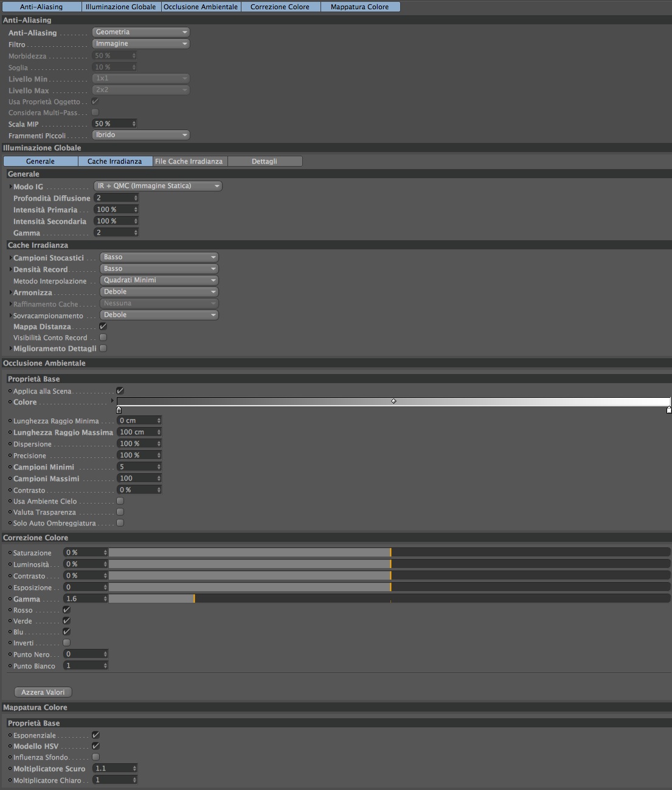Click the Lunghezza Raggio Massima field
The height and width of the screenshot is (790, 672).
(139, 432)
